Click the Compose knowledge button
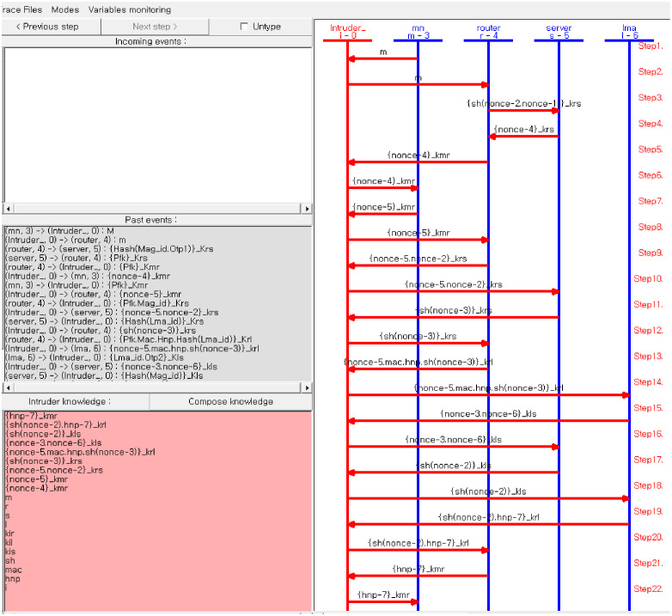This screenshot has height=616, width=672. (230, 401)
